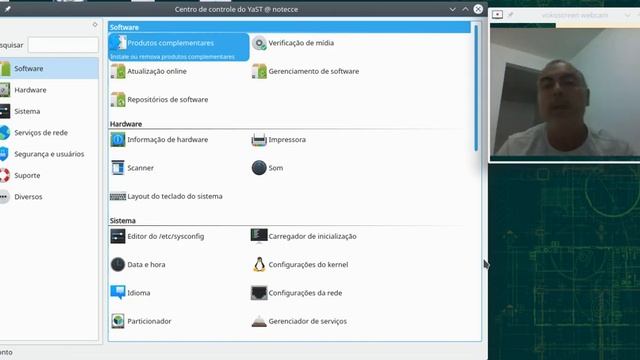This screenshot has width=640, height=360.
Task: Open Informação de hardware icon
Action: pyautogui.click(x=118, y=140)
